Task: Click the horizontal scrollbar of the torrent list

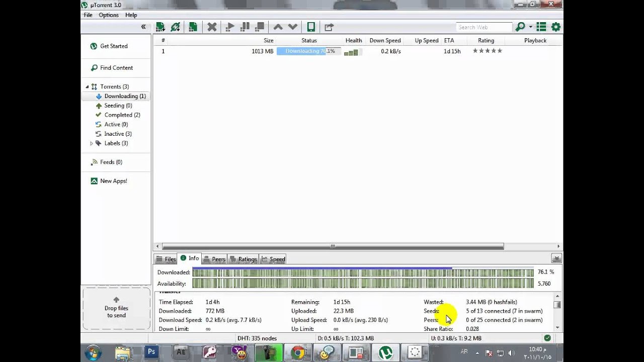Action: click(332, 246)
